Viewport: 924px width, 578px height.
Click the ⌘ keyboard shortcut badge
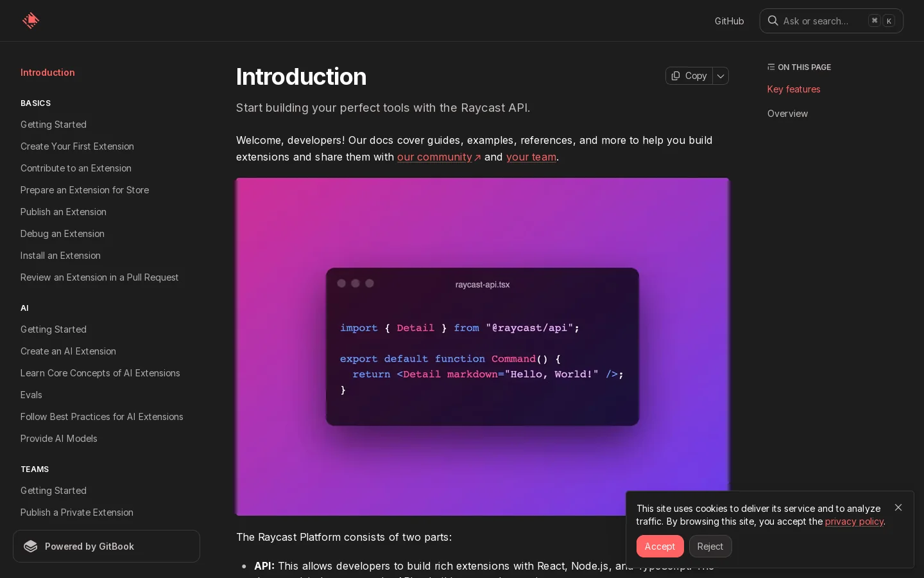(x=874, y=21)
